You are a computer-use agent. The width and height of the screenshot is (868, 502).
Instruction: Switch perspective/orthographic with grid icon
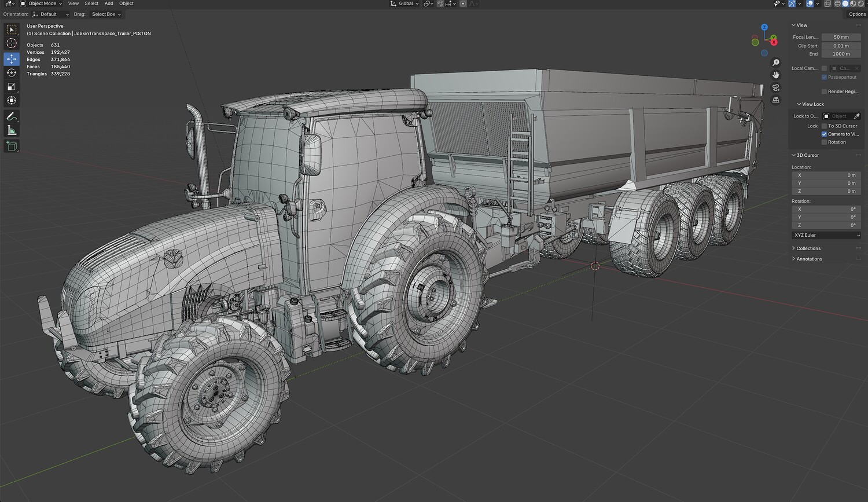(776, 100)
